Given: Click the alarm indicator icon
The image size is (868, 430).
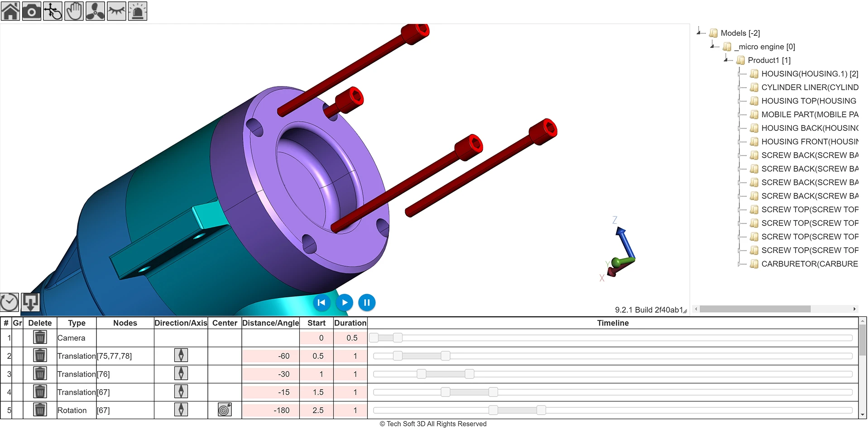Looking at the screenshot, I should point(138,11).
